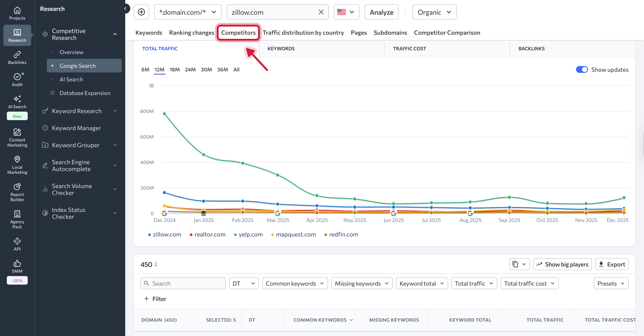
Task: Click the copy icon dropdown
Action: [x=519, y=264]
